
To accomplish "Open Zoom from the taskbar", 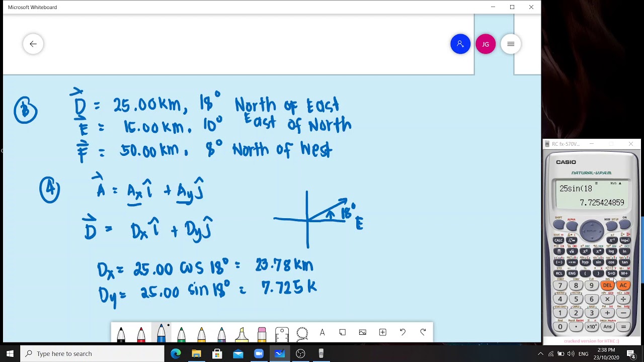I will (259, 353).
